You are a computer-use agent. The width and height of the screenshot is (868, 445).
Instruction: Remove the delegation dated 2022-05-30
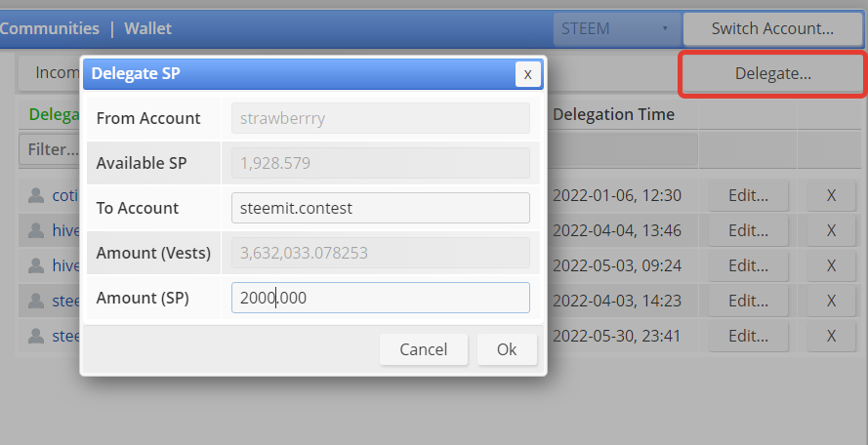click(831, 336)
